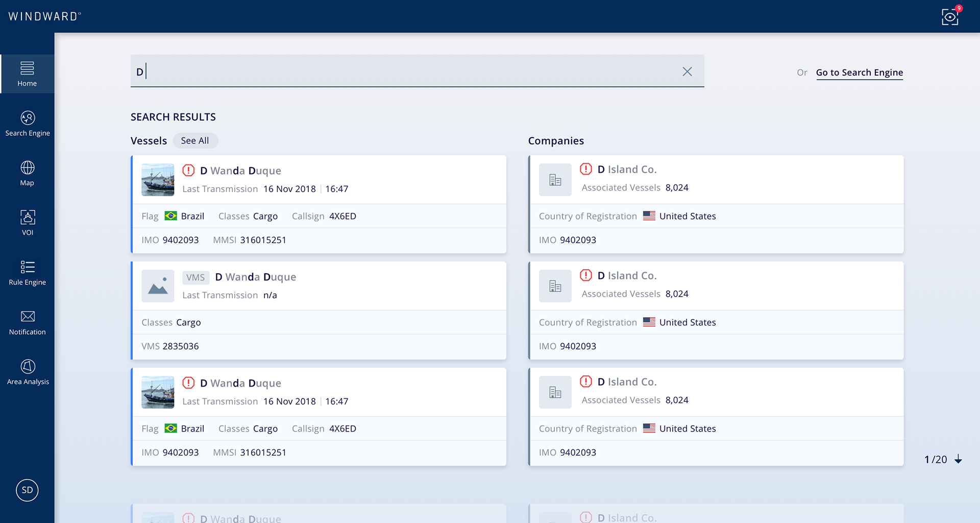Open Search Engine from sidebar
Image resolution: width=980 pixels, height=523 pixels.
[x=28, y=124]
